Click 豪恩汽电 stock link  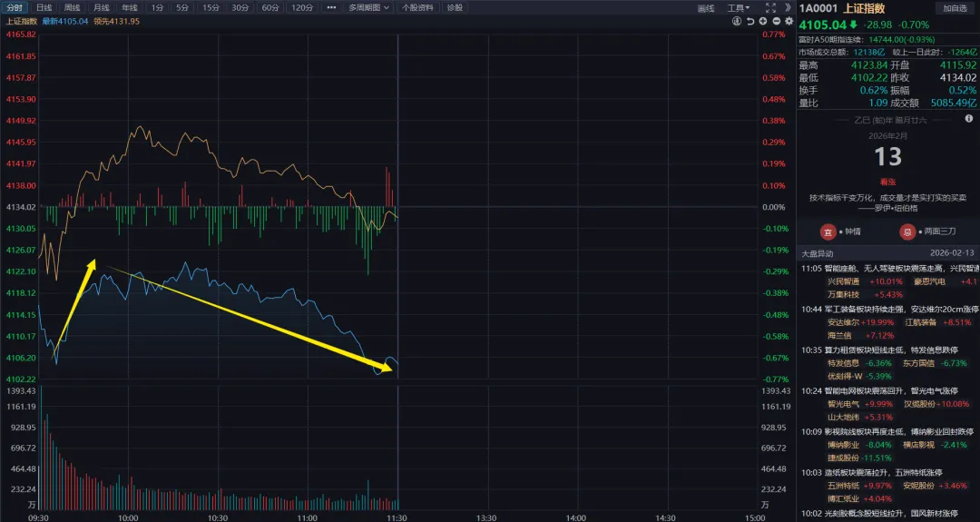coord(929,282)
